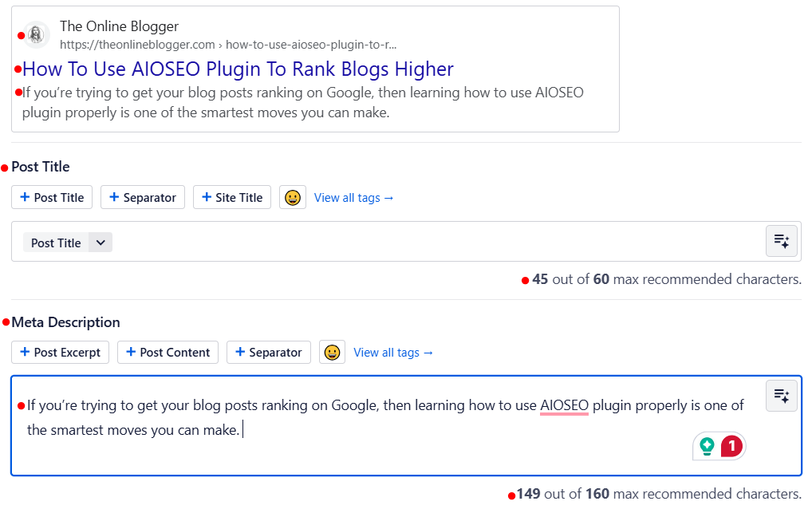Insert the Site Title tag

coord(232,198)
